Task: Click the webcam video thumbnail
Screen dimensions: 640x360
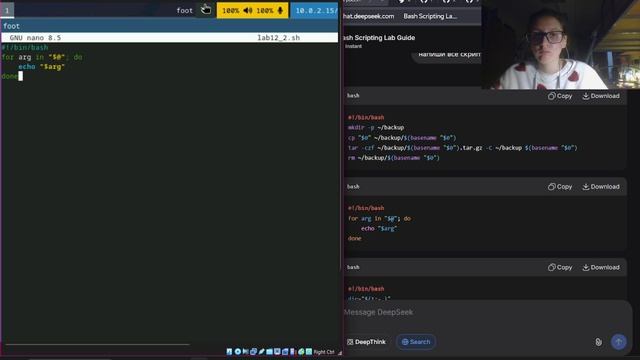Action: [x=560, y=44]
